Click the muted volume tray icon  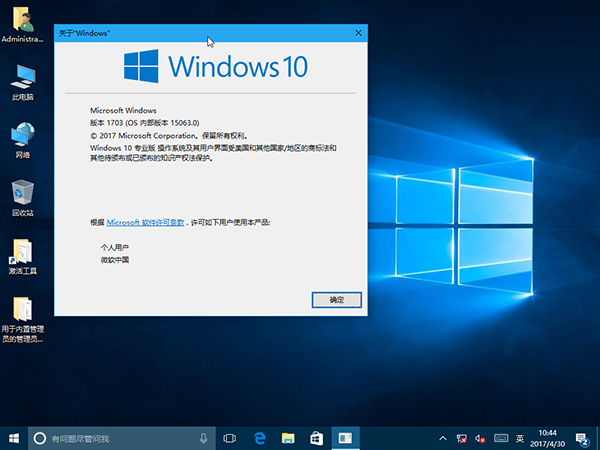[x=480, y=438]
